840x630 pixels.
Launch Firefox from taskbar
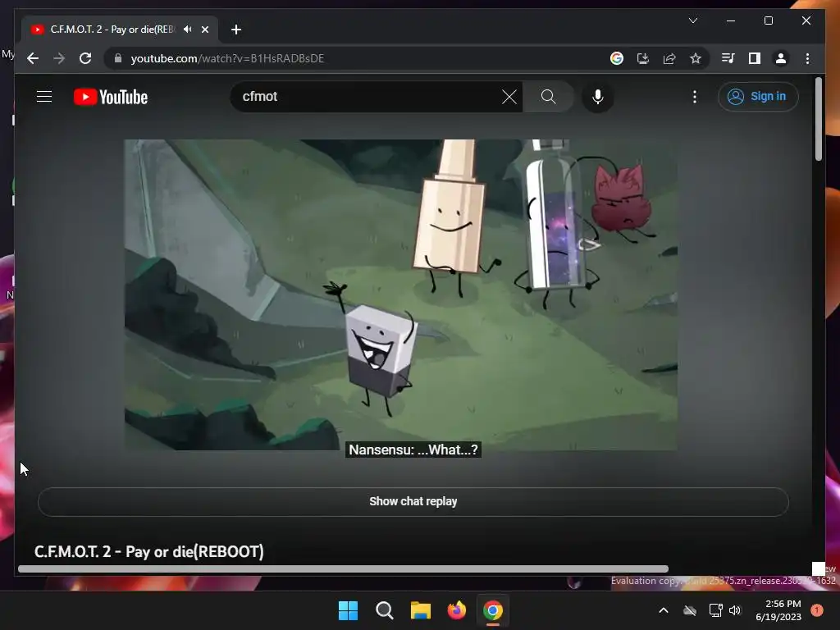pyautogui.click(x=456, y=610)
